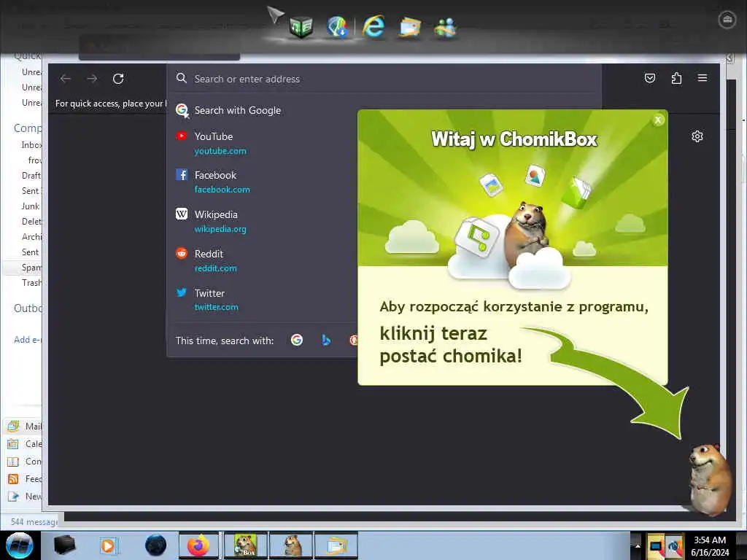
Task: Reload the page with the refresh icon
Action: [118, 79]
